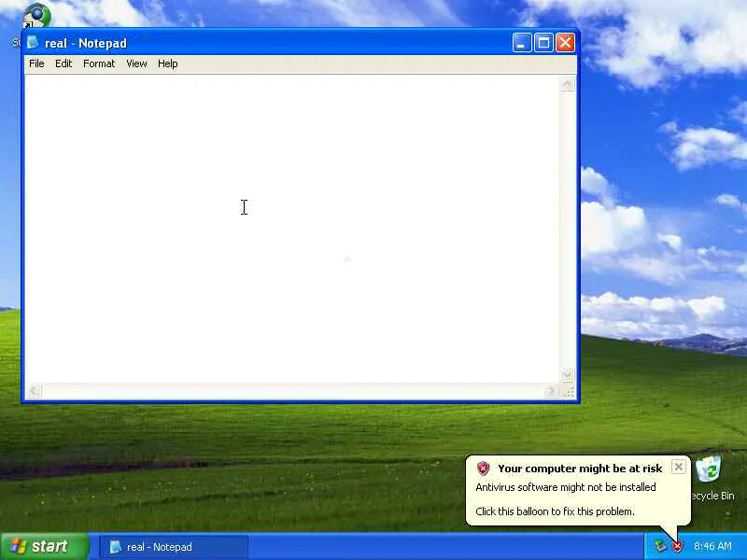This screenshot has width=747, height=560.
Task: Click the Notepad title bar icon
Action: [33, 43]
